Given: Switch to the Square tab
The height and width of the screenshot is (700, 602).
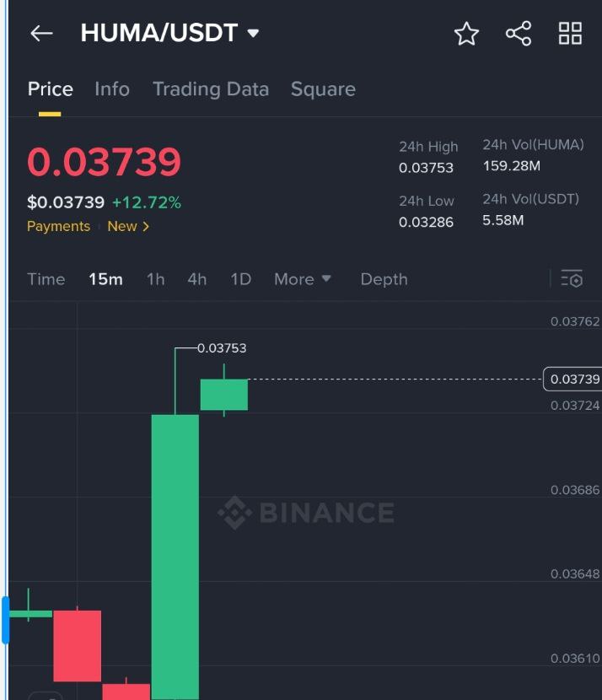Looking at the screenshot, I should pos(323,89).
